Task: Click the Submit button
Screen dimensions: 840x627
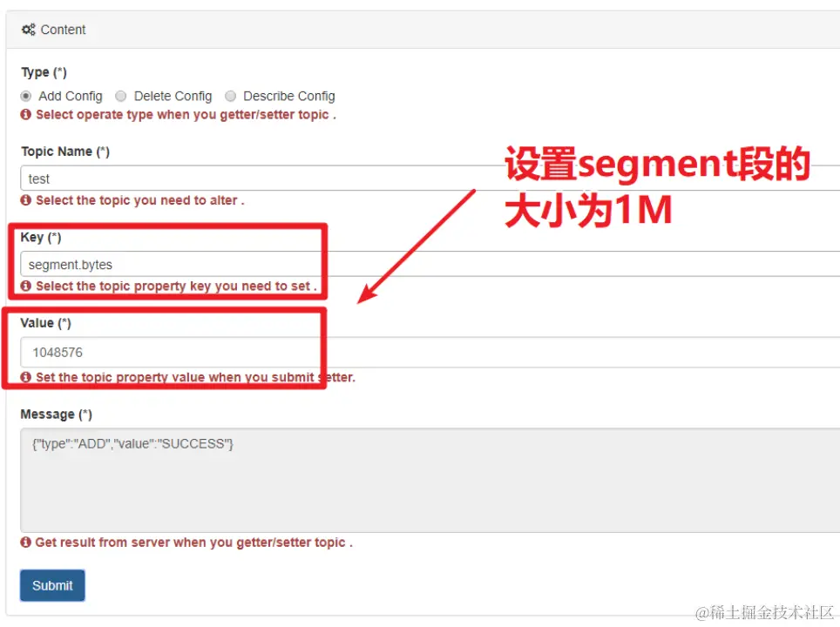Action: coord(52,585)
